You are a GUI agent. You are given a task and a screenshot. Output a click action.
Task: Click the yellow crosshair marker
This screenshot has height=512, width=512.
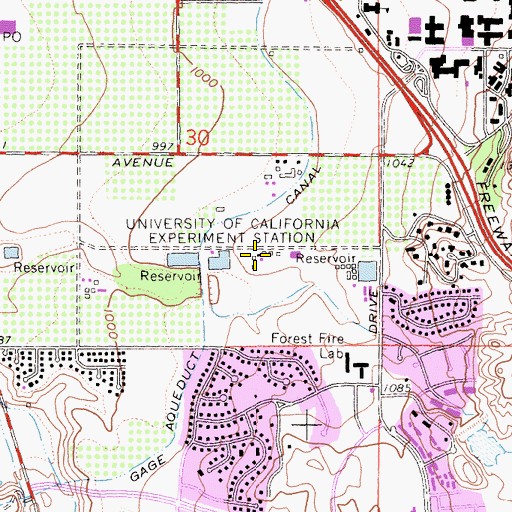(x=255, y=255)
